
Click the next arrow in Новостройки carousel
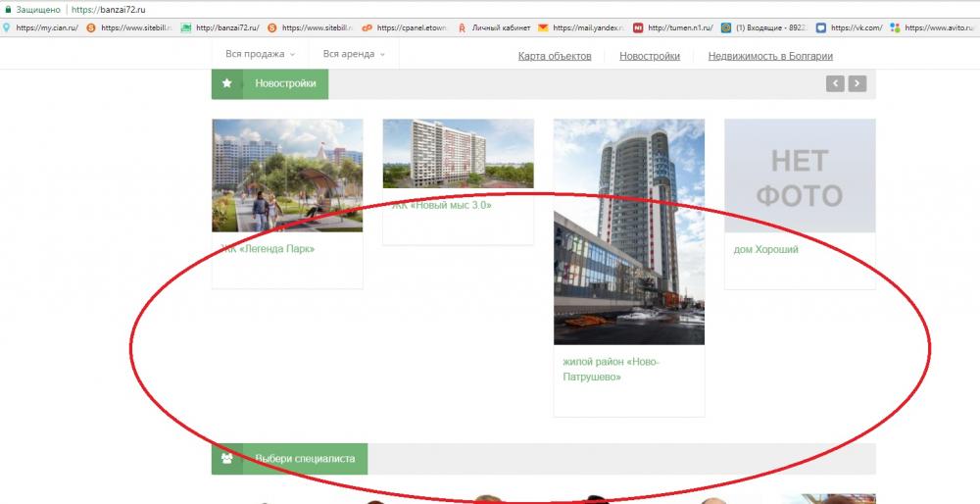point(857,83)
